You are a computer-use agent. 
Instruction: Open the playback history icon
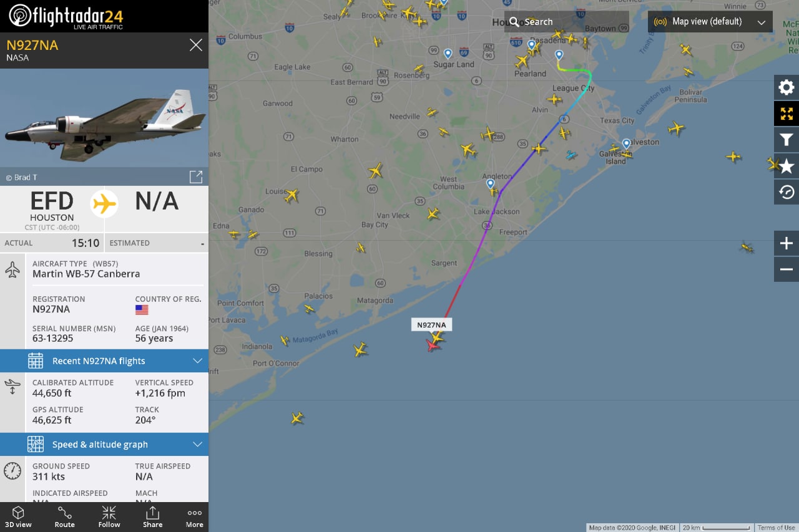pos(787,192)
